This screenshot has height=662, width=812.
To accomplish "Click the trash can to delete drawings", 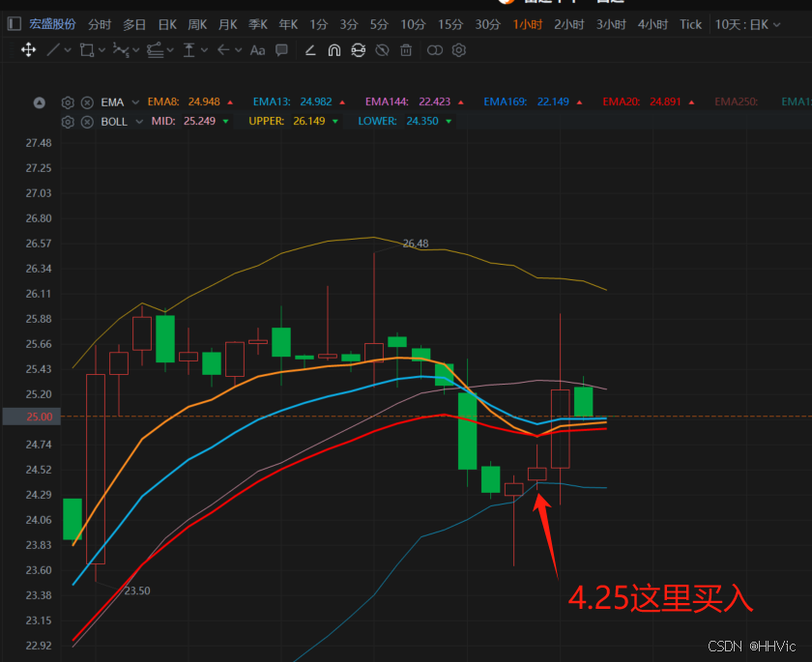I will click(x=406, y=50).
